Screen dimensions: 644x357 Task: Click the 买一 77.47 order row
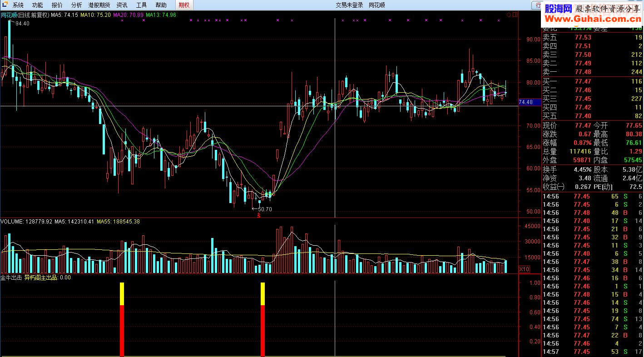coord(592,81)
